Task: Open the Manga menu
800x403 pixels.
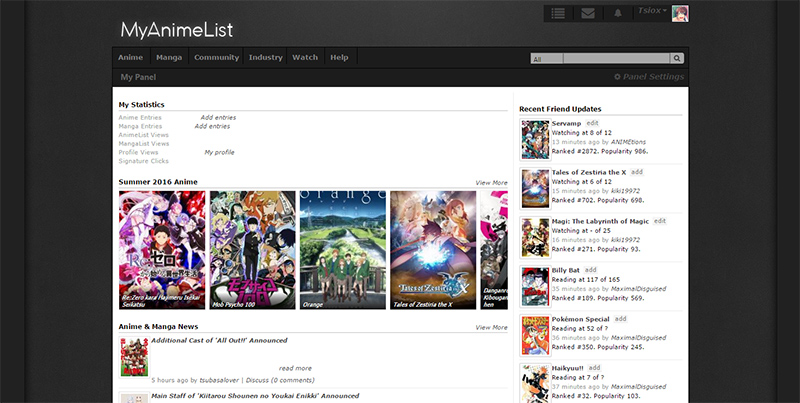Action: pos(169,58)
